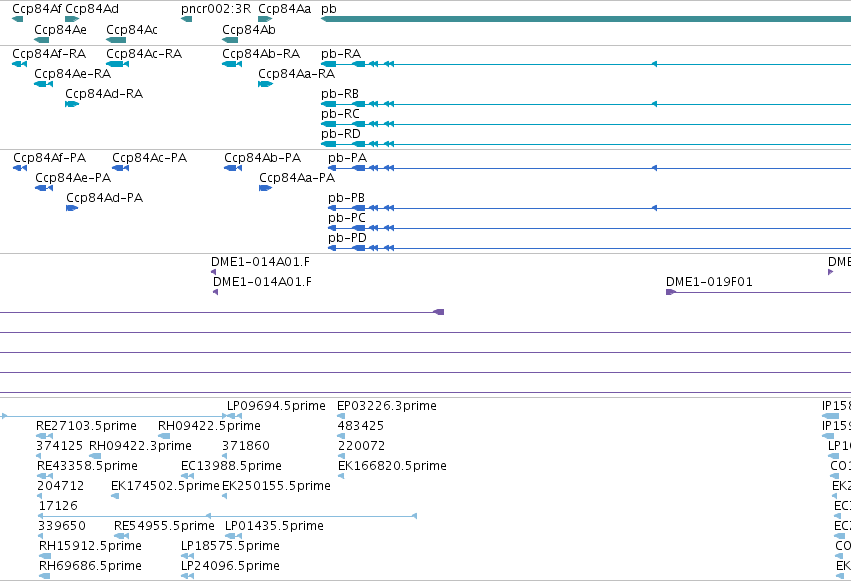This screenshot has width=851, height=581.
Task: Click the Ccp84Aa gene label
Action: pyautogui.click(x=284, y=9)
